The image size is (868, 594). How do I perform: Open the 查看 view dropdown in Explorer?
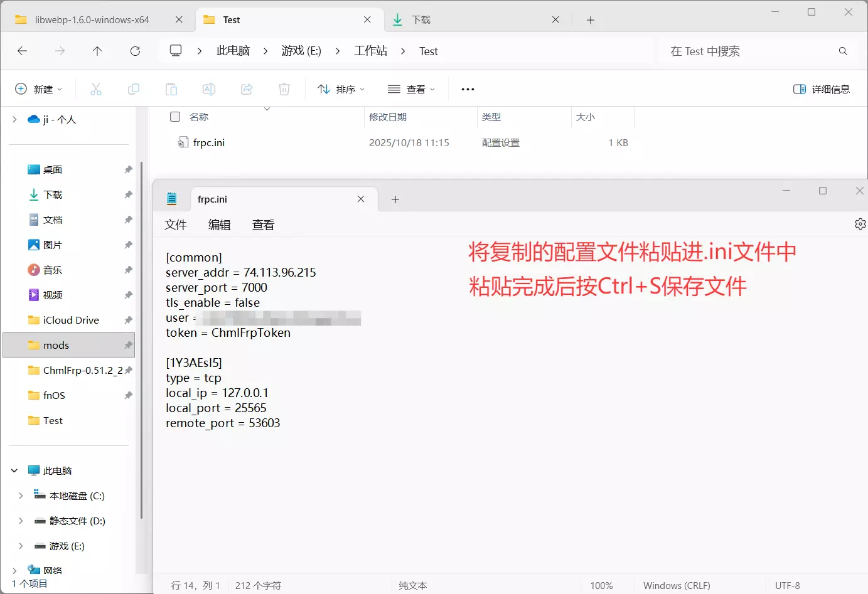click(412, 89)
